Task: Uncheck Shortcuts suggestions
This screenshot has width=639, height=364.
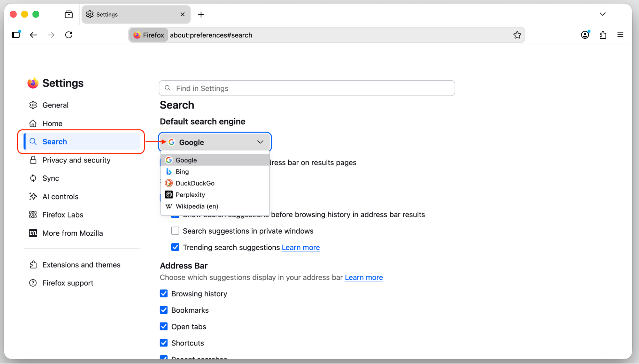Action: click(x=164, y=343)
